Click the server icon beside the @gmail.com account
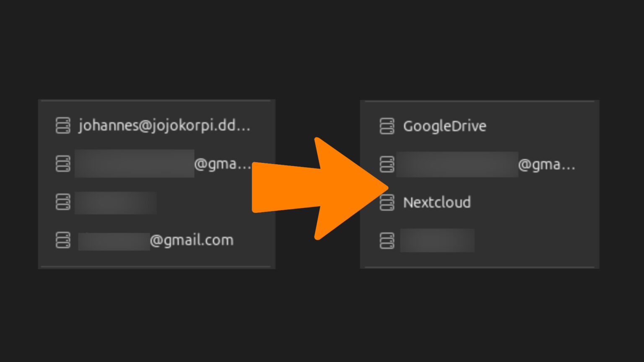 62,240
